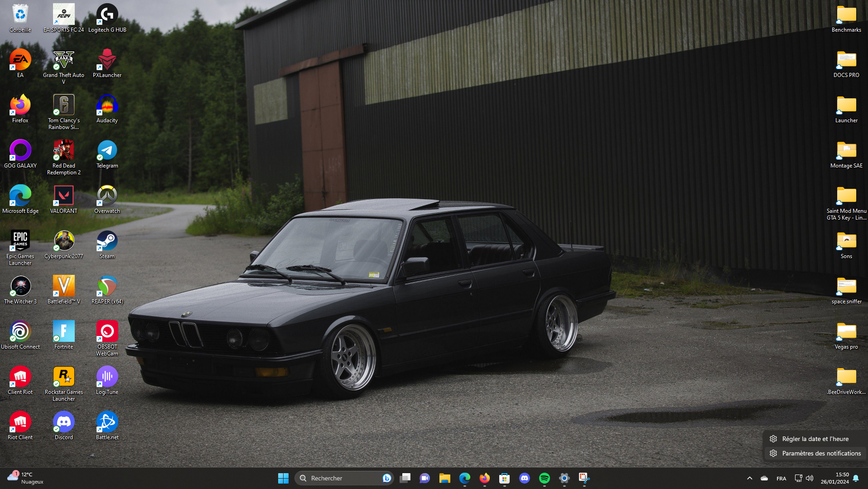The image size is (868, 489).
Task: Open PXLauncher desktop shortcut
Action: coord(107,63)
